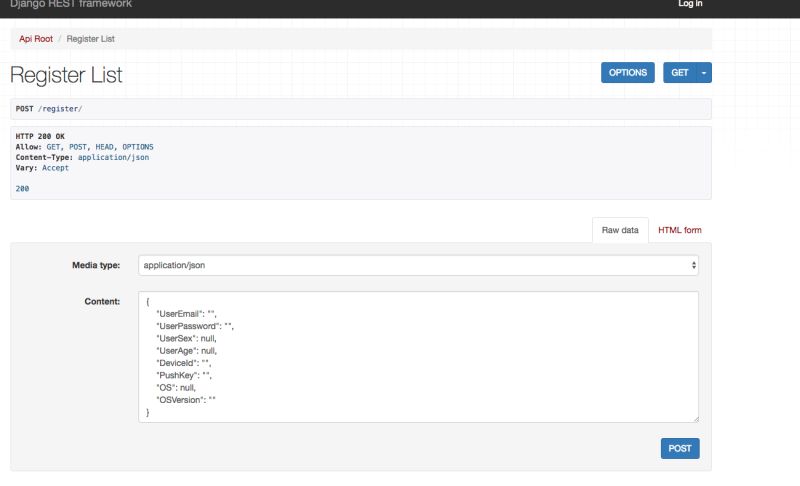Open the Media type application/json dropdown

(x=418, y=265)
